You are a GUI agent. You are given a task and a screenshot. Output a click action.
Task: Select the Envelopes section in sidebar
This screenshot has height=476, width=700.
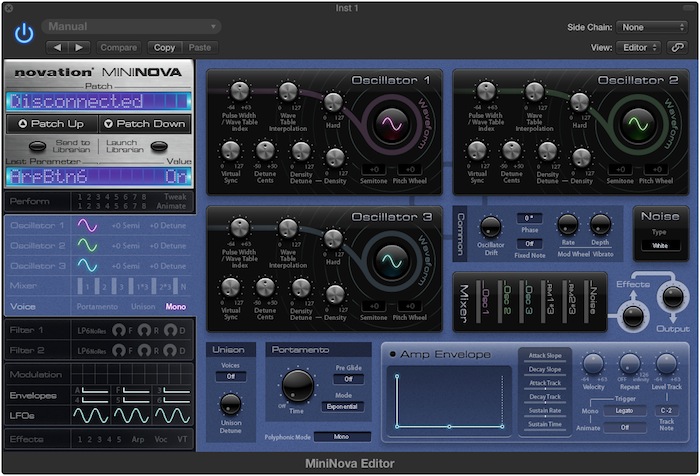(35, 395)
